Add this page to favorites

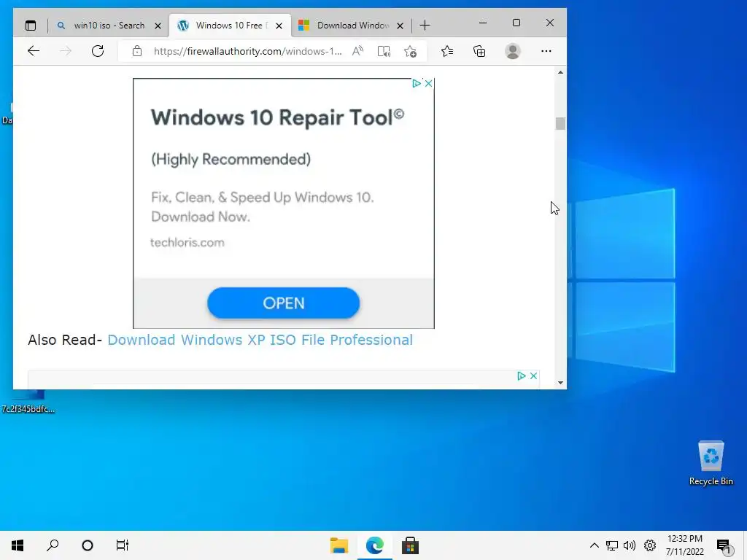click(410, 51)
